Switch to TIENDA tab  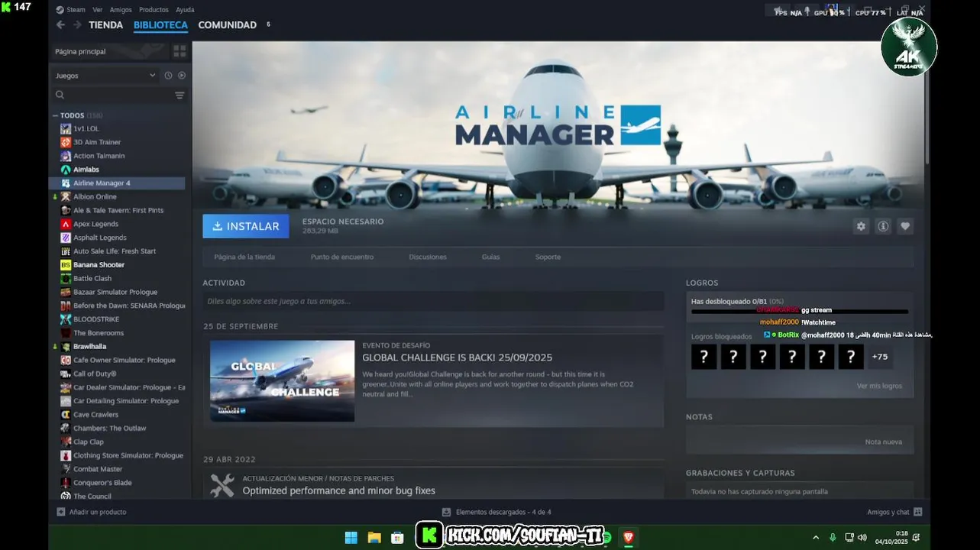tap(105, 25)
